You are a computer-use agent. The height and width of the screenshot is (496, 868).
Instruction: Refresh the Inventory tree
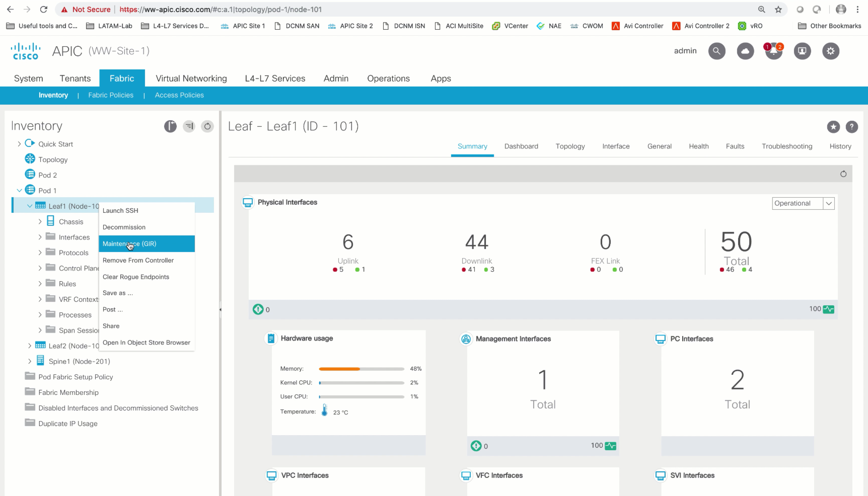(x=207, y=126)
